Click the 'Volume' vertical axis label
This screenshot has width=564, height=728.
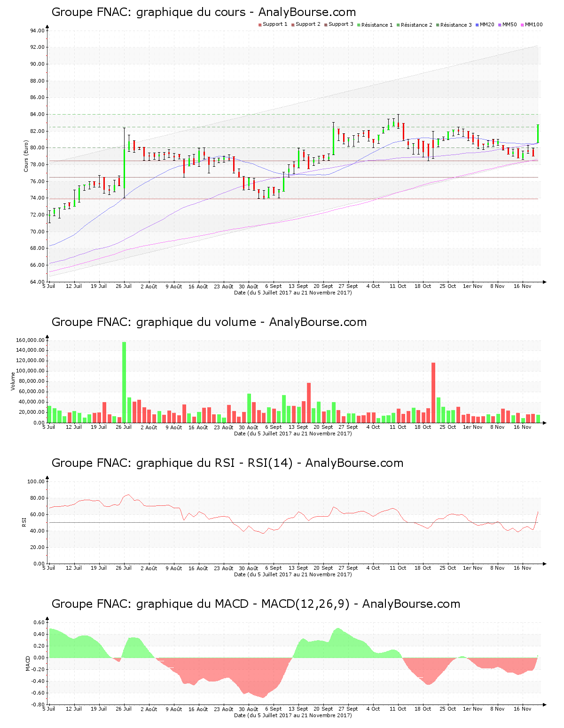tap(13, 381)
